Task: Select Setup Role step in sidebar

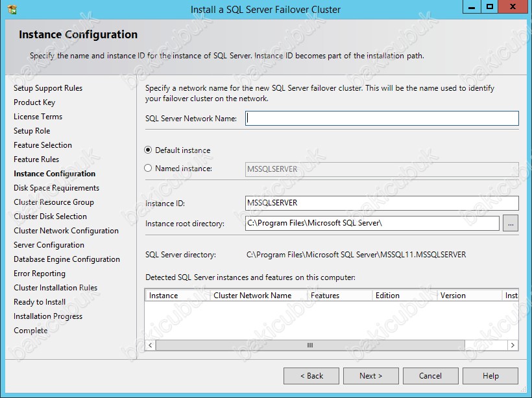Action: click(32, 131)
